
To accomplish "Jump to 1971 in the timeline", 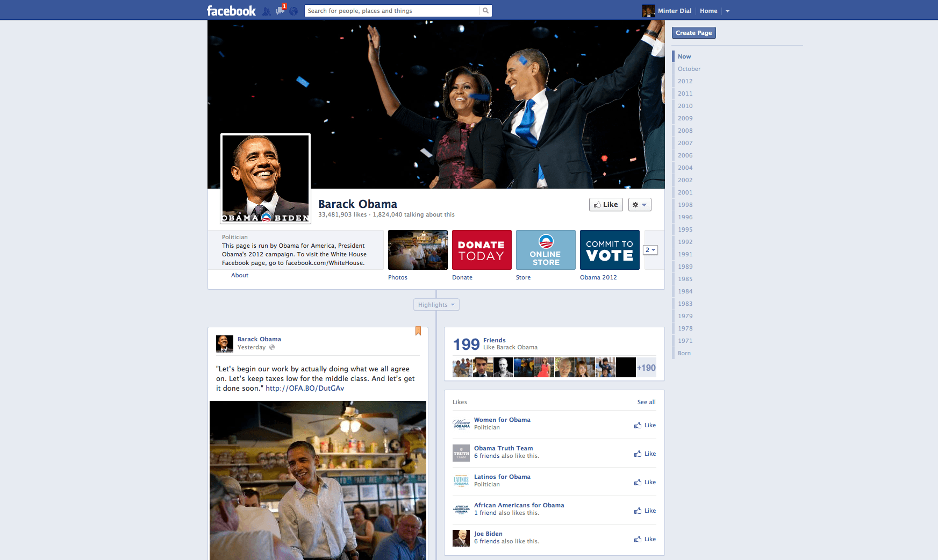I will click(685, 341).
